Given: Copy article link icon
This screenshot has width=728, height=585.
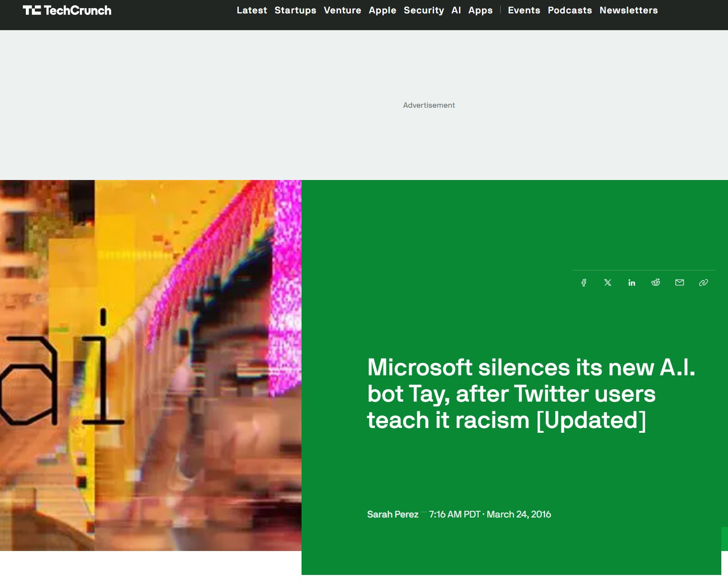Looking at the screenshot, I should click(x=704, y=282).
